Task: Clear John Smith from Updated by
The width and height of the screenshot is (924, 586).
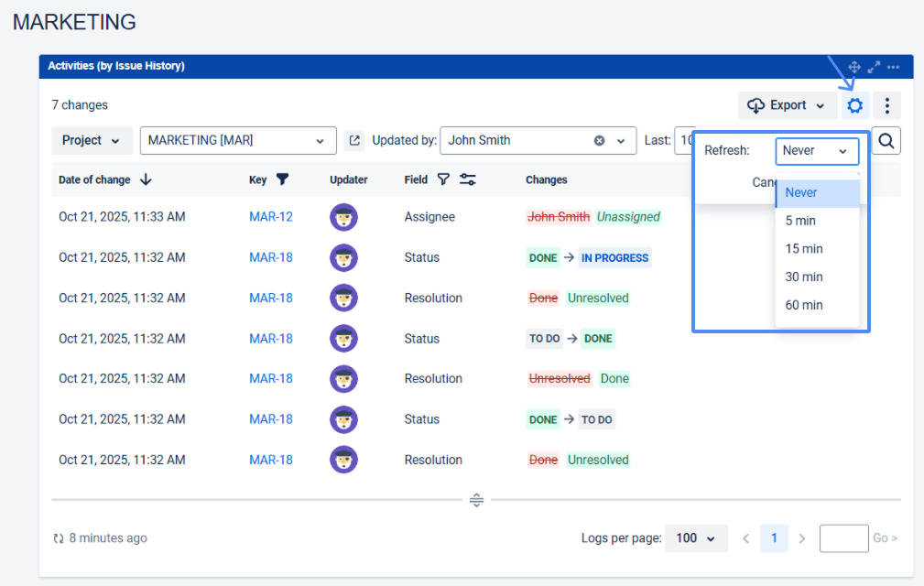Action: 599,141
